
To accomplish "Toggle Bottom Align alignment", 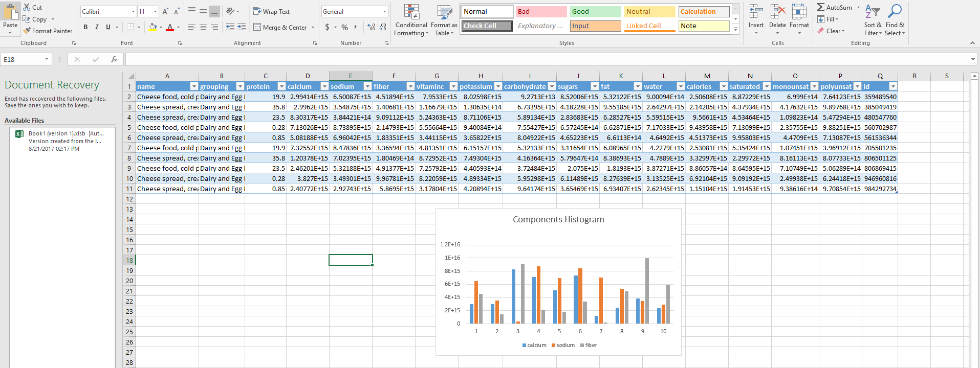I will 214,11.
